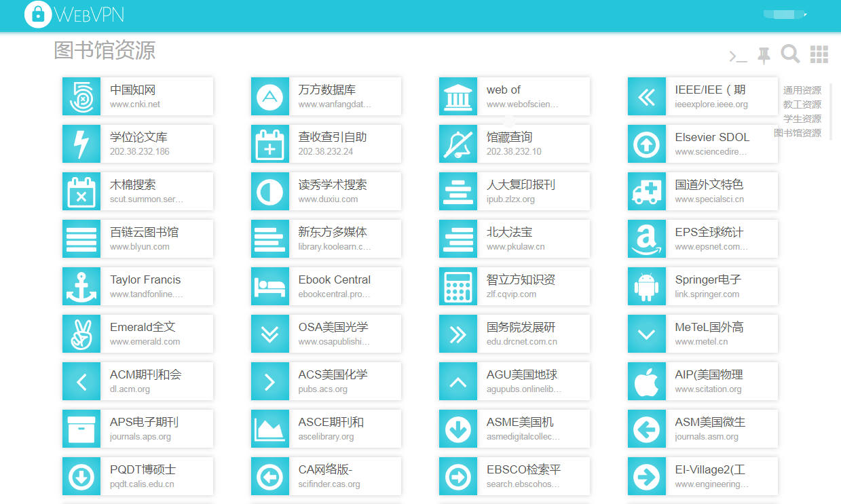Open the EI-Village2 resource title
Image resolution: width=841 pixels, height=504 pixels.
coord(710,469)
